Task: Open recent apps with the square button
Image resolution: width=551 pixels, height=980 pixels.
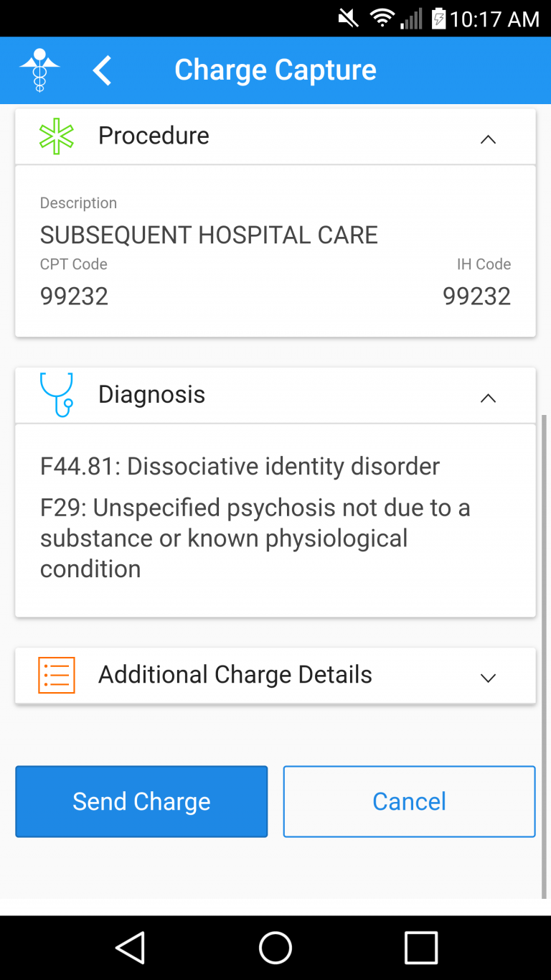Action: tap(421, 947)
